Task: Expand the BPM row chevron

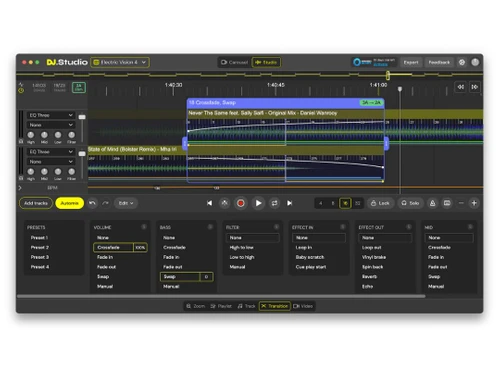Action: pos(20,188)
